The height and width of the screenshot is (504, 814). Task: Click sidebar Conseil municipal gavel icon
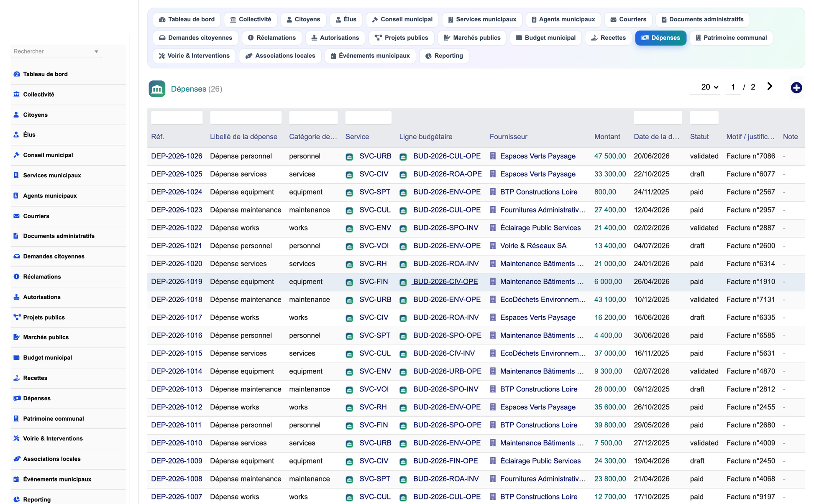point(17,155)
